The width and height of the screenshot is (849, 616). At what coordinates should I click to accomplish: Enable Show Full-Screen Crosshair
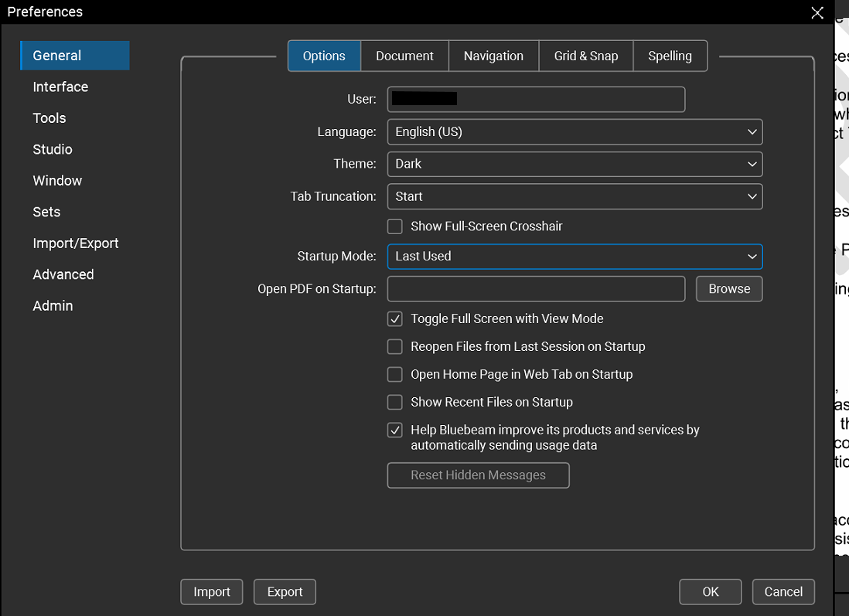pyautogui.click(x=394, y=226)
